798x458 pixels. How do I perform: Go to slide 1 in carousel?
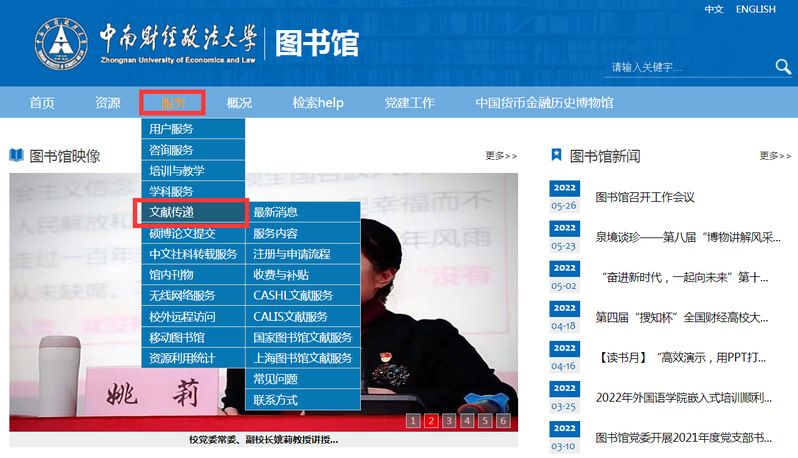[412, 421]
